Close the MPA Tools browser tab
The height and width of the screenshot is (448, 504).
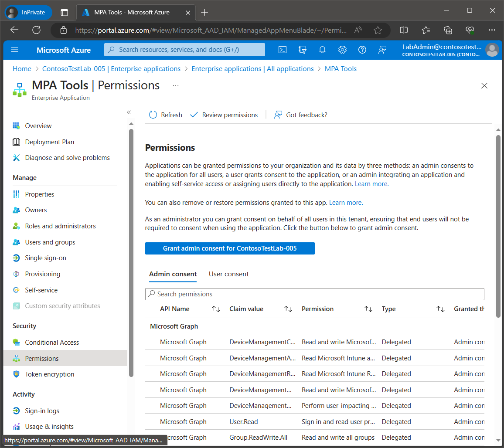click(x=188, y=13)
